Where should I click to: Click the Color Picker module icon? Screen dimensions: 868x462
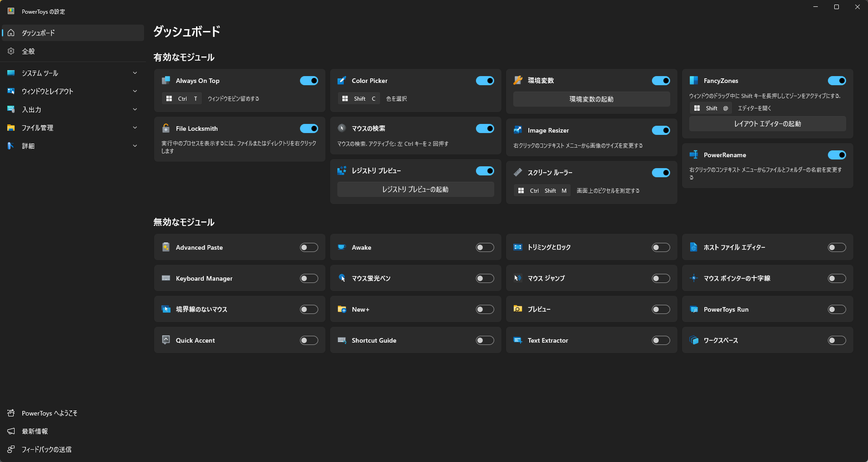click(342, 81)
